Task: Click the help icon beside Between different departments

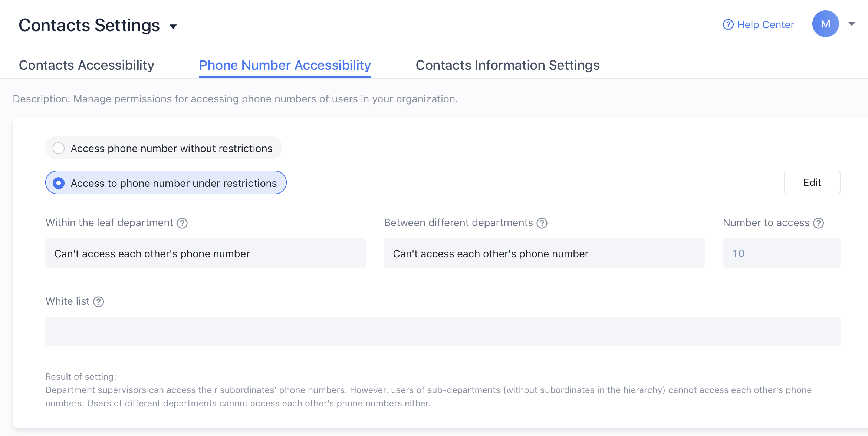Action: (542, 223)
